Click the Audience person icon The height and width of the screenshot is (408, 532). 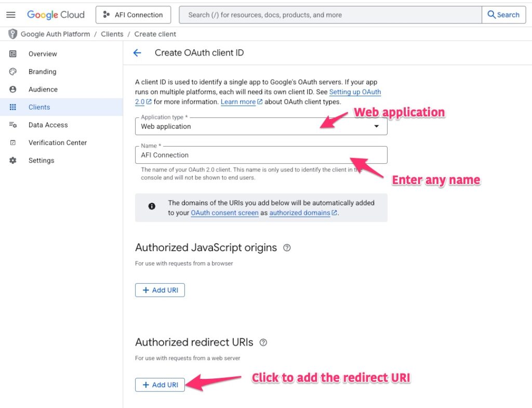[x=13, y=89]
